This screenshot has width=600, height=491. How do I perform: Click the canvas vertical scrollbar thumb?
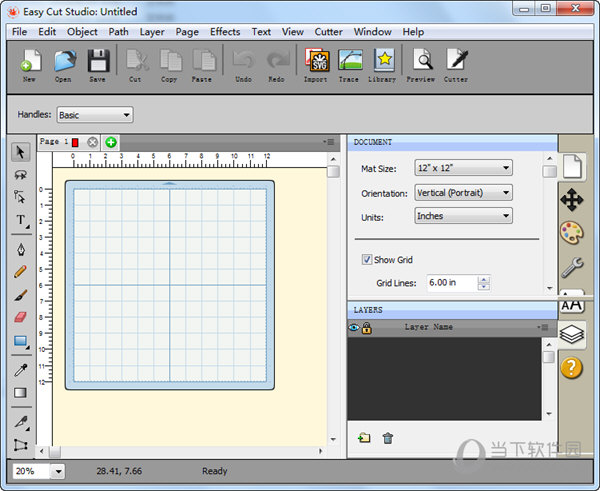point(334,171)
